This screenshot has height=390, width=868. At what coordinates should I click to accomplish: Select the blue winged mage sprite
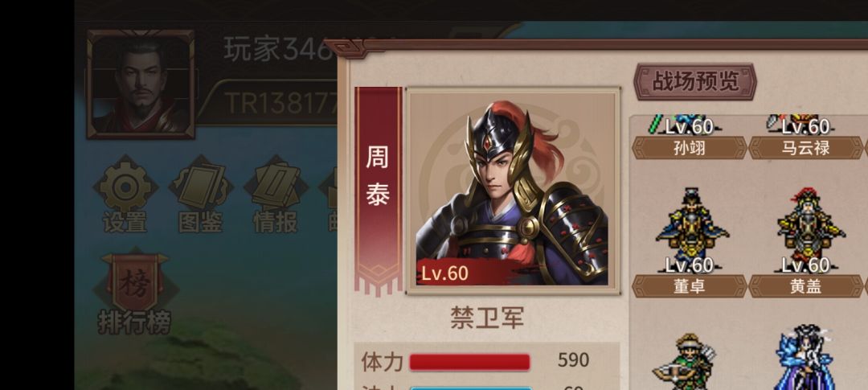click(x=805, y=359)
